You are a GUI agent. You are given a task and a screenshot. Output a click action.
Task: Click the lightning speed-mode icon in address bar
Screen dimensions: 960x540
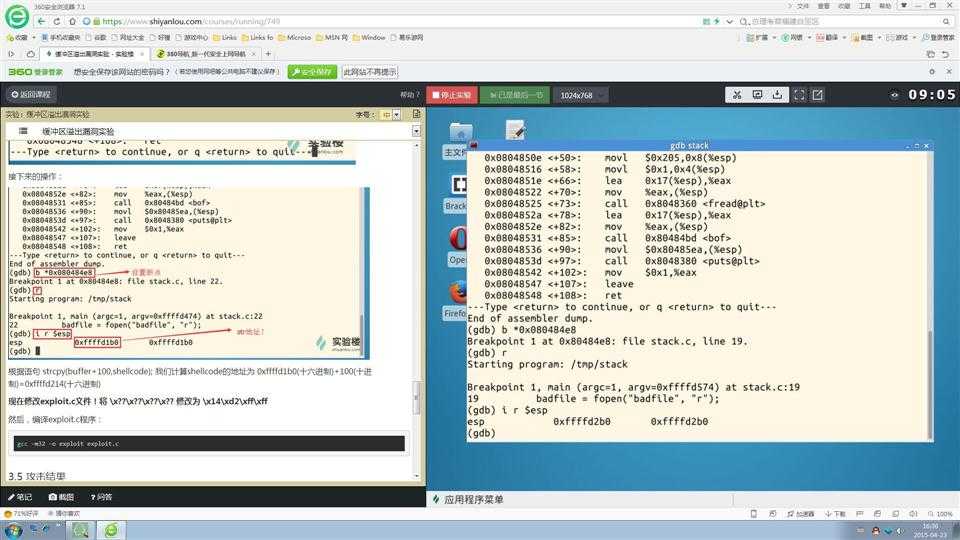pyautogui.click(x=717, y=21)
